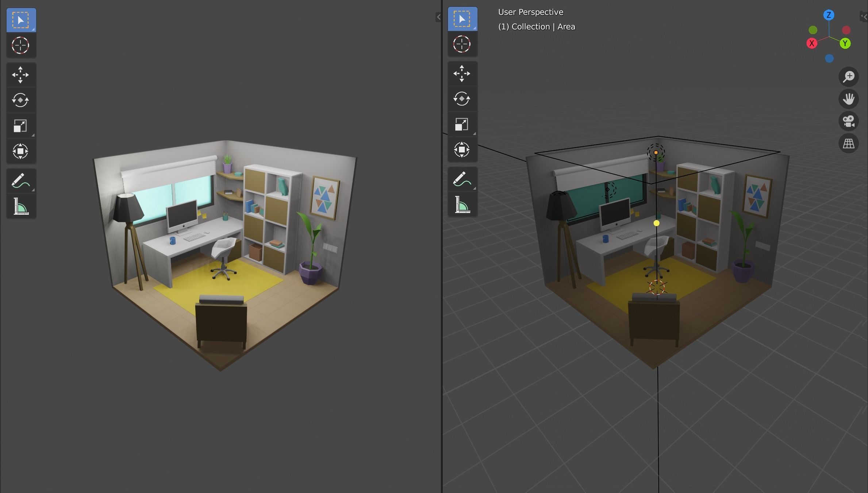Click the pan hand viewport button
The image size is (868, 493).
(849, 99)
